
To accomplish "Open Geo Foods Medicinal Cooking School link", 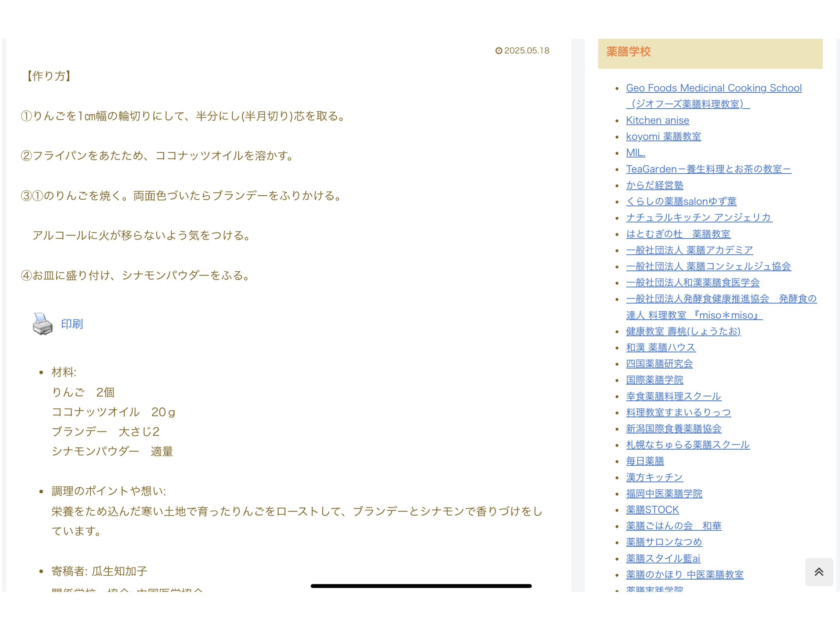I will [x=714, y=96].
